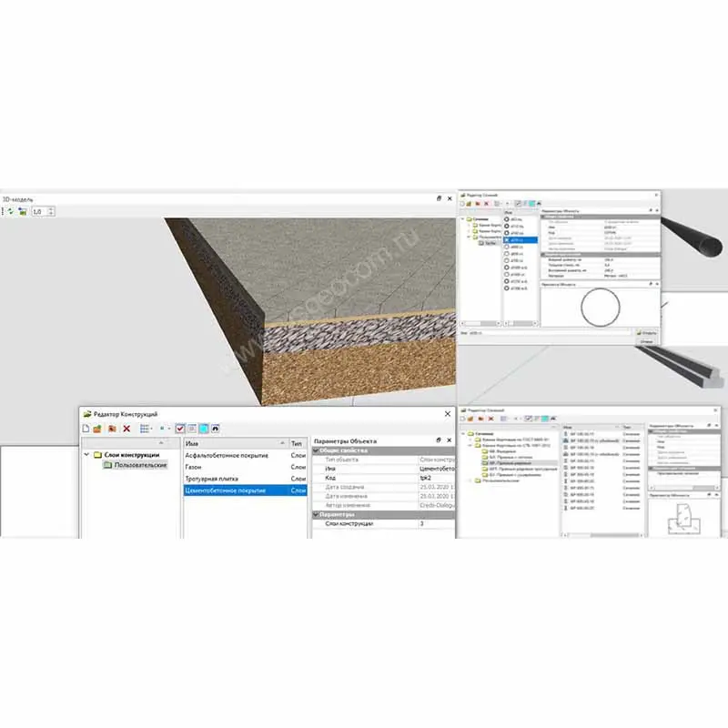Click the cyan panel icon in Редактор Конструкций toolbar
Viewport: 728px width, 728px height.
coord(204,428)
